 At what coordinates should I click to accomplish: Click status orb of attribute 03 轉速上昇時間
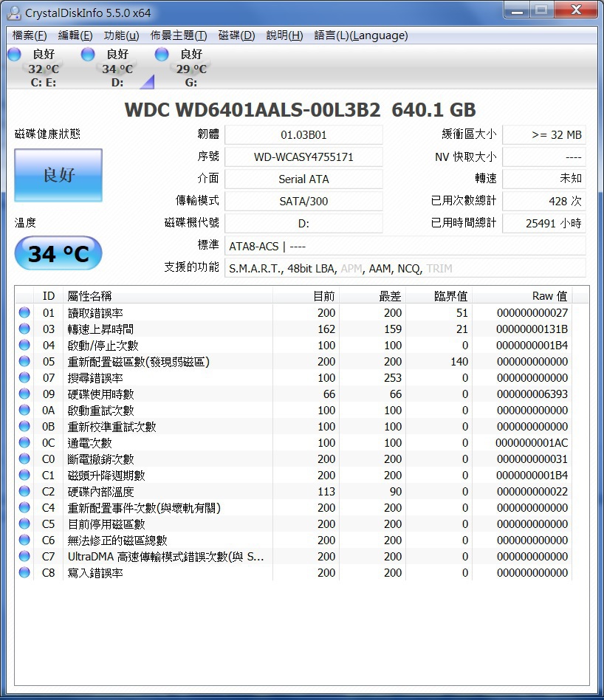tap(24, 329)
